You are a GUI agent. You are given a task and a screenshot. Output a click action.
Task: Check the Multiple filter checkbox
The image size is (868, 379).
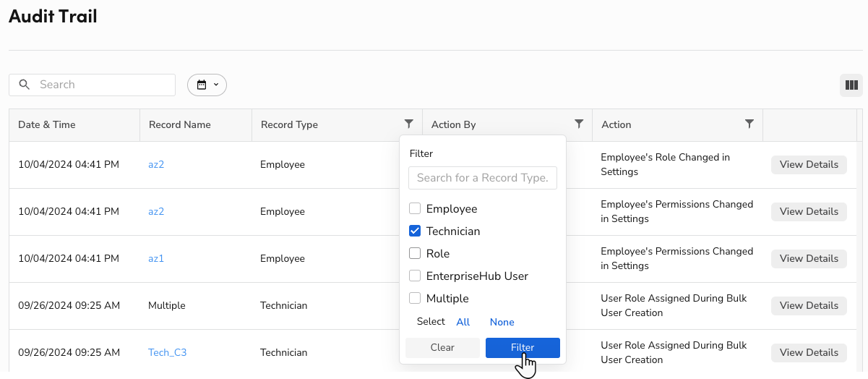415,298
